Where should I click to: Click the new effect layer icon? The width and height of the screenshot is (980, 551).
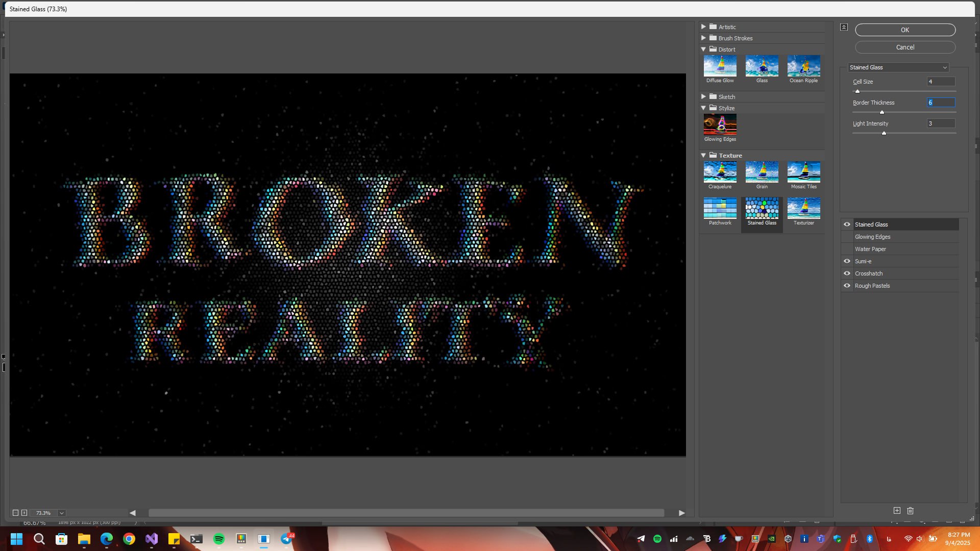(897, 511)
